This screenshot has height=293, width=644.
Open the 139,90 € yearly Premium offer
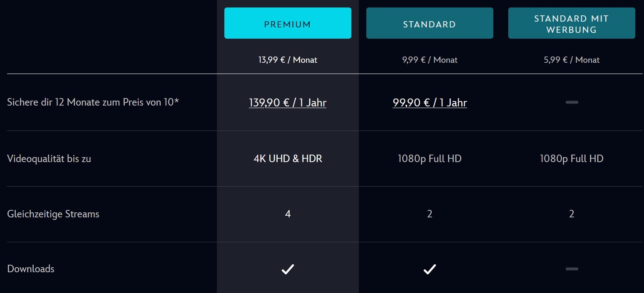click(x=288, y=102)
